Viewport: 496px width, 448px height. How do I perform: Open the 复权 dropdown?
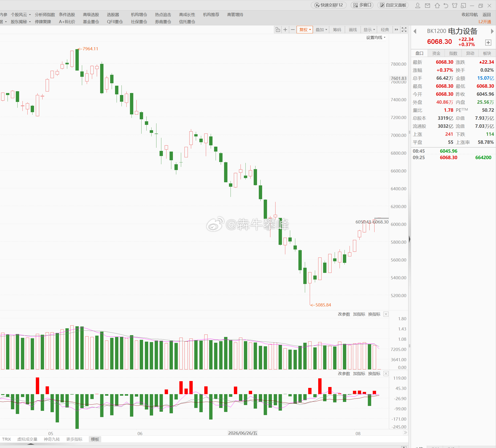(x=305, y=30)
